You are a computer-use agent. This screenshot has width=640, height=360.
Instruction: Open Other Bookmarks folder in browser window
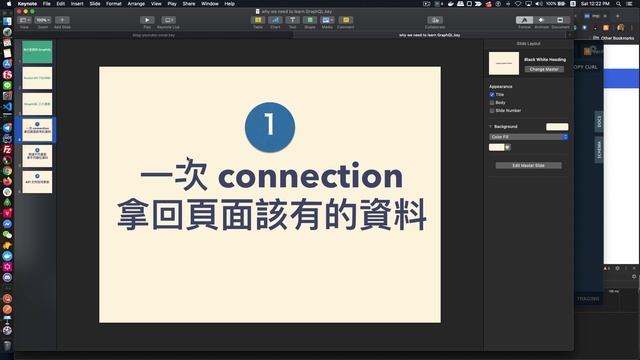tap(614, 38)
